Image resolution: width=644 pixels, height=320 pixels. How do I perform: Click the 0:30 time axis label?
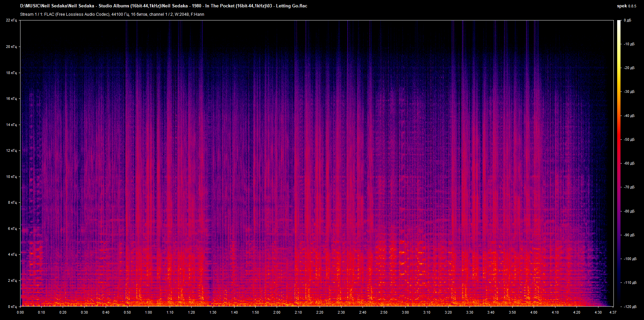(x=84, y=312)
